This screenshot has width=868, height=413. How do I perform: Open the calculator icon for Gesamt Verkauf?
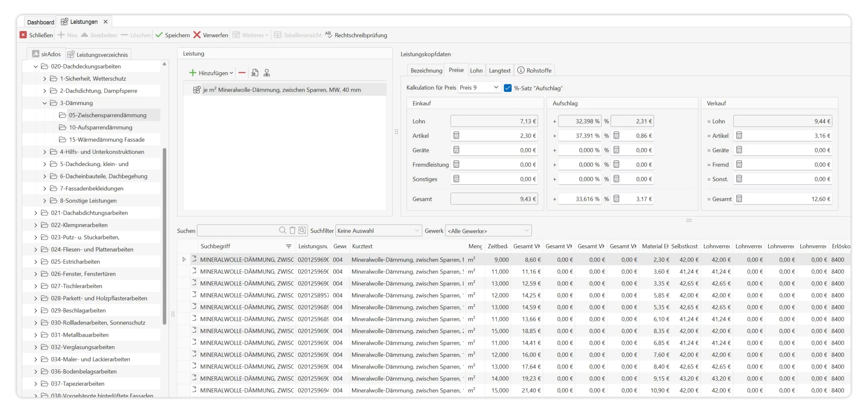pyautogui.click(x=739, y=199)
